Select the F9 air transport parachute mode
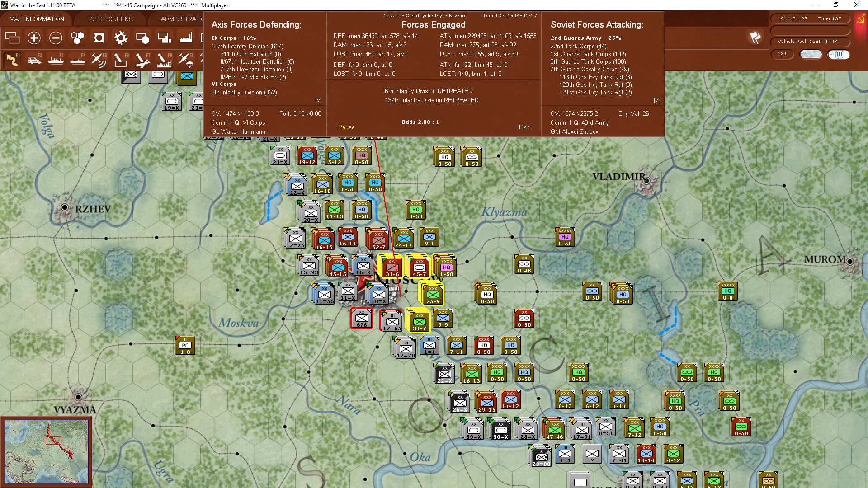This screenshot has width=868, height=488. (186, 60)
